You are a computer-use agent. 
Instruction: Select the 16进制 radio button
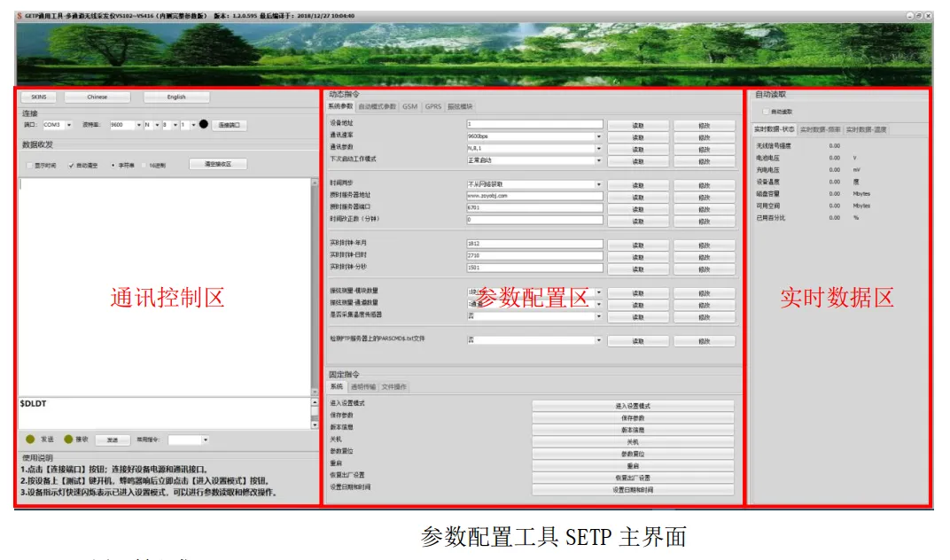[x=144, y=165]
